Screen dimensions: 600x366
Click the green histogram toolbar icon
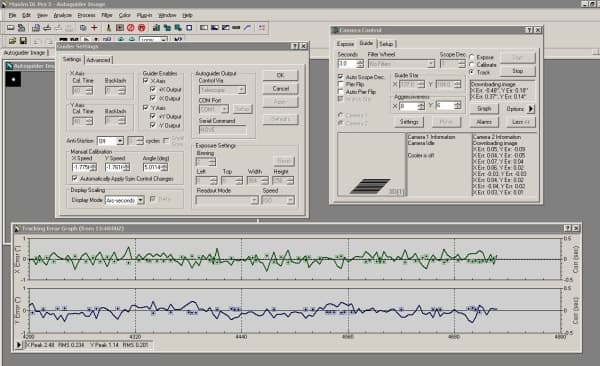[156, 28]
